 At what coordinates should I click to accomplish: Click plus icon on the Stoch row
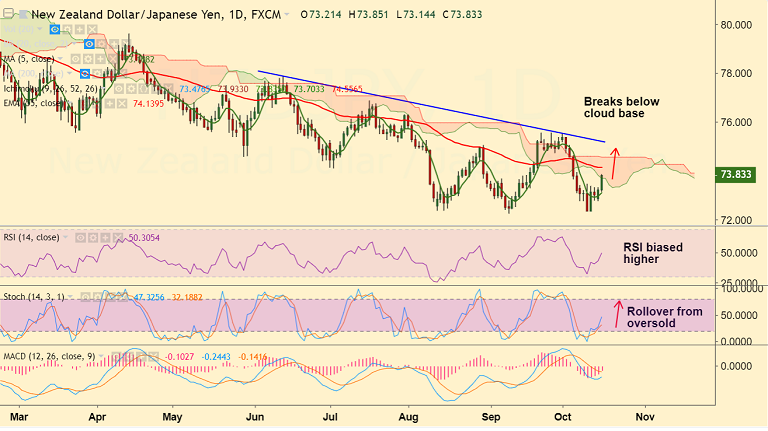point(110,297)
